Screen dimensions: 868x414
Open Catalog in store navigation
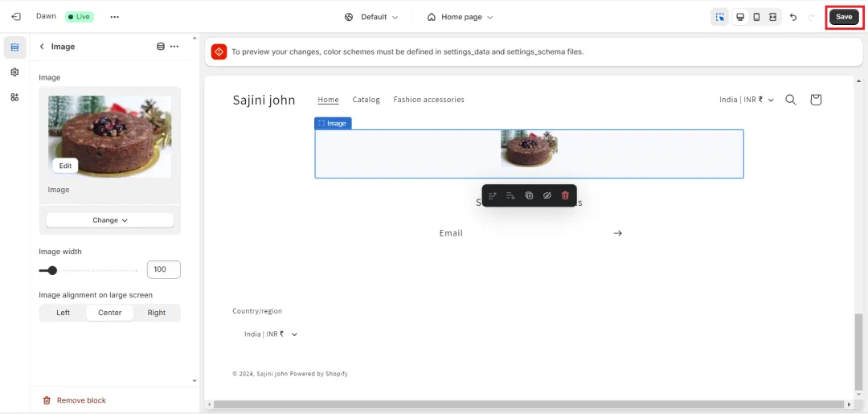[x=366, y=100]
